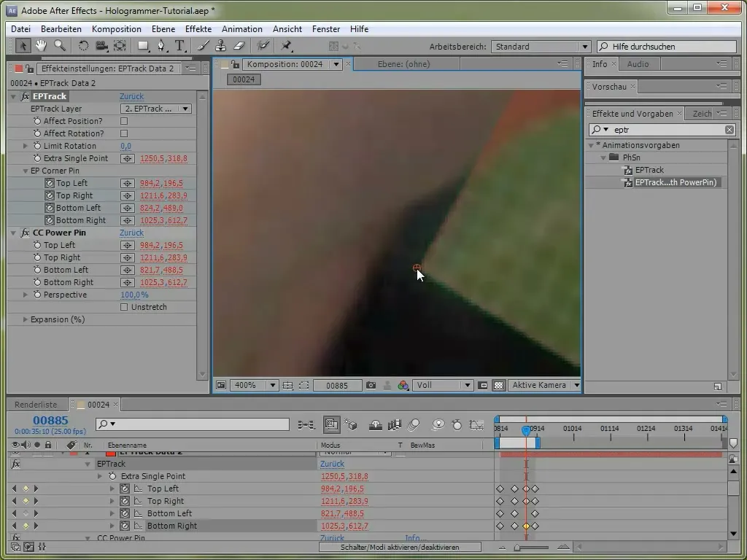Switch to the Renderliste tab

(x=36, y=405)
